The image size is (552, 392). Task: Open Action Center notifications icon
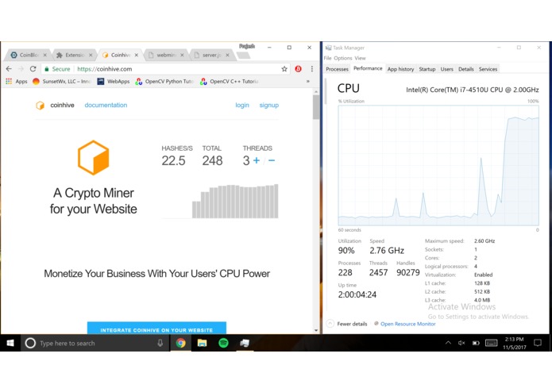click(x=538, y=343)
